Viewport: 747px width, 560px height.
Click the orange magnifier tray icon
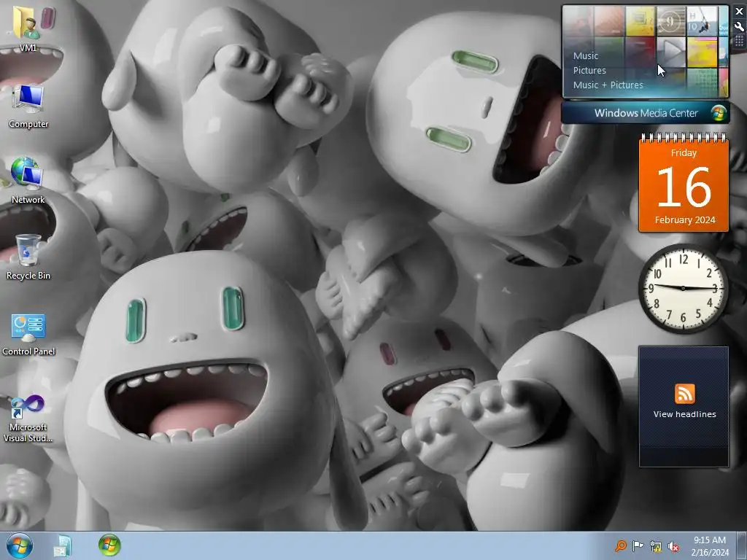click(620, 545)
